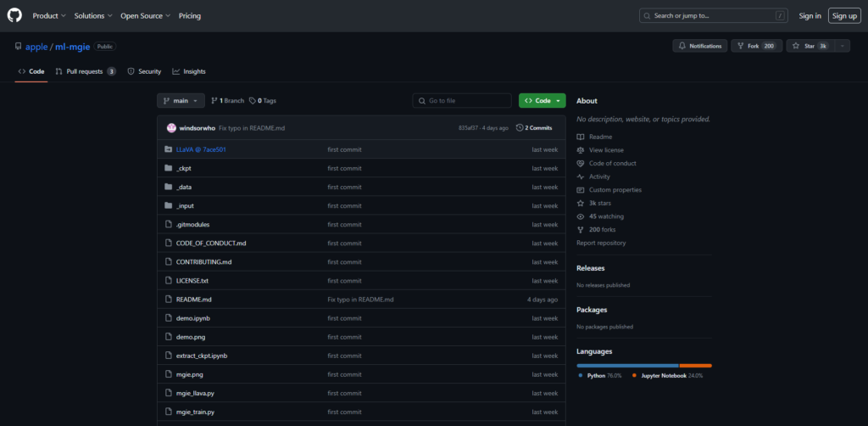Click the icon next to Custom properties
Image resolution: width=868 pixels, height=426 pixels.
coord(580,190)
